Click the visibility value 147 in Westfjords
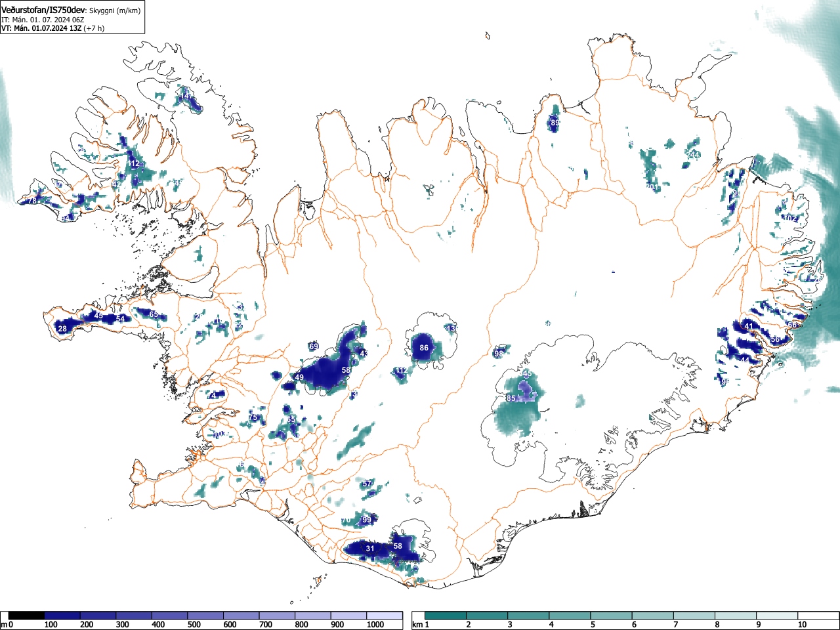The width and height of the screenshot is (840, 630). 188,96
